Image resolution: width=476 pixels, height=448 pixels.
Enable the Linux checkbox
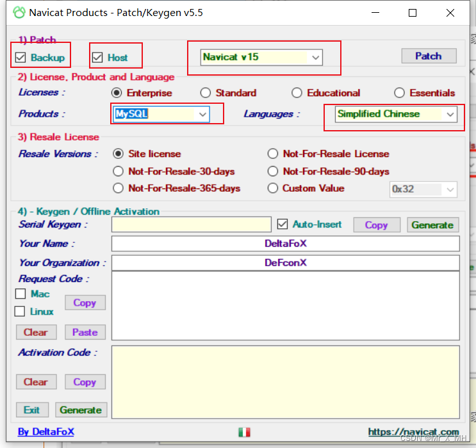20,311
